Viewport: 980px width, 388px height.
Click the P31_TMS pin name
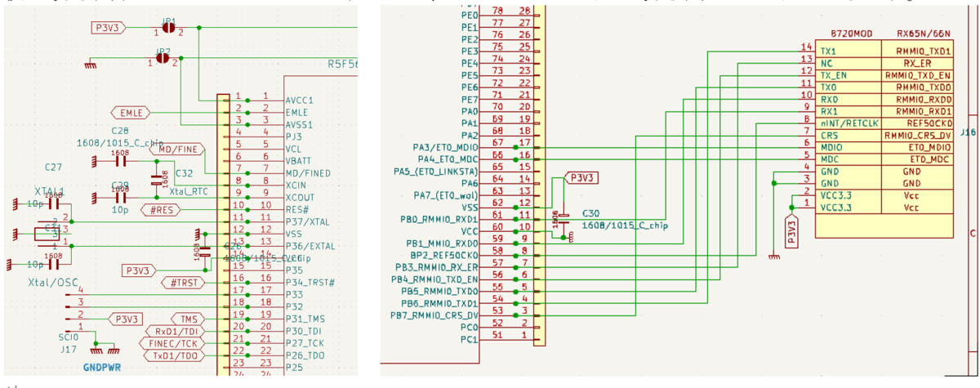[x=305, y=319]
